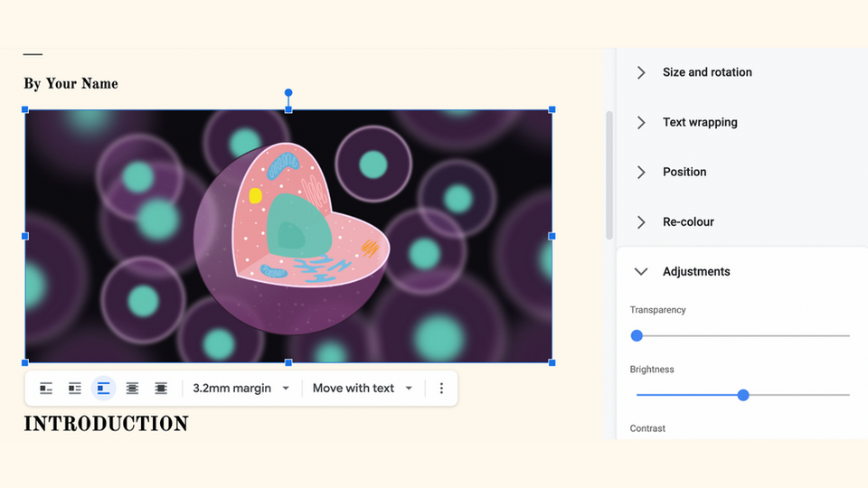Open the three-dot more options menu

click(441, 389)
